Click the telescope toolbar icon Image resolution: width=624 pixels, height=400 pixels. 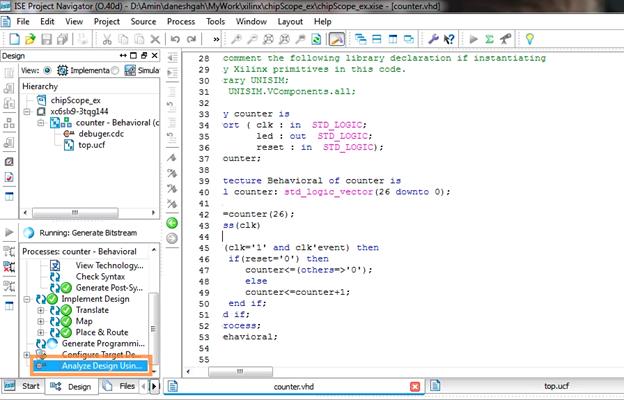505,39
